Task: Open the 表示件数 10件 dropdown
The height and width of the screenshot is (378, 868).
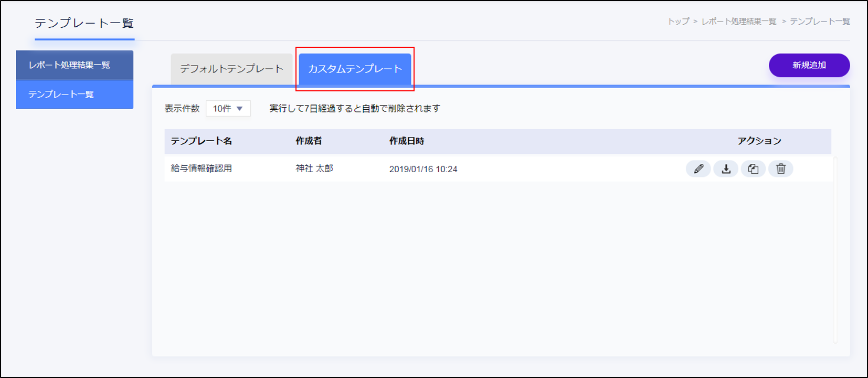Action: (228, 109)
